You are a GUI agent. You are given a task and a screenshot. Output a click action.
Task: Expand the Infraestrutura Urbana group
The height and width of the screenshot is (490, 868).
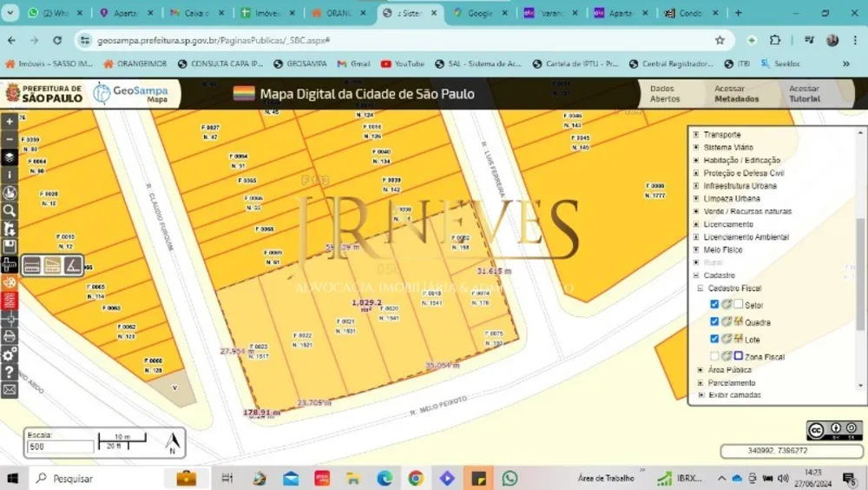pyautogui.click(x=696, y=185)
